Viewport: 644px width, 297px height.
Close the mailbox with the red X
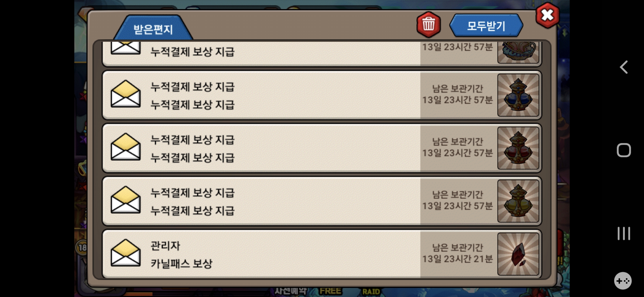click(547, 15)
